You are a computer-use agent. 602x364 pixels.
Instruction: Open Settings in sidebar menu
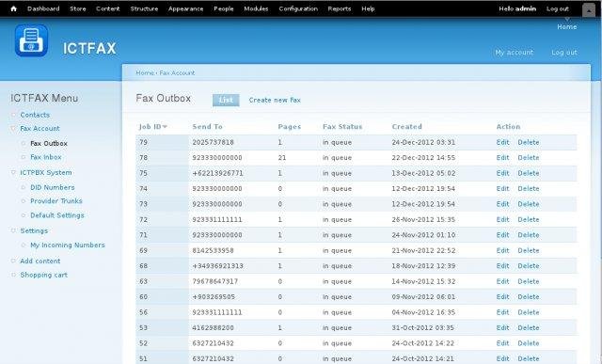(x=34, y=230)
